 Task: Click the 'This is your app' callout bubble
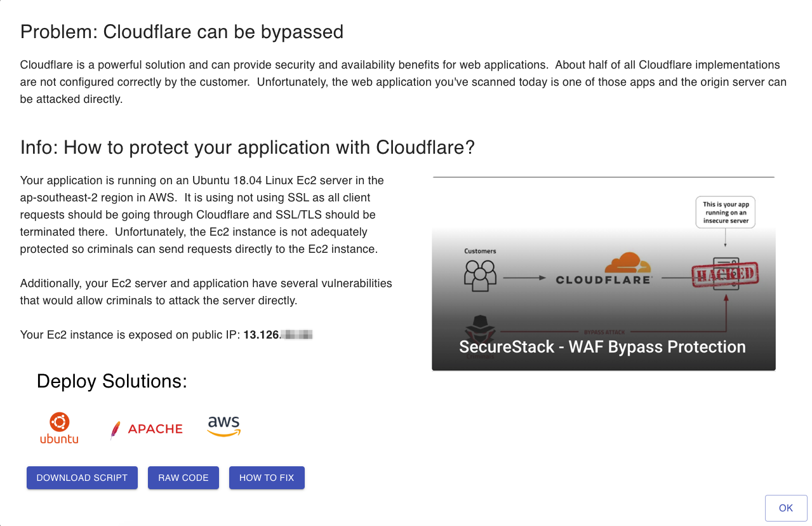point(726,213)
